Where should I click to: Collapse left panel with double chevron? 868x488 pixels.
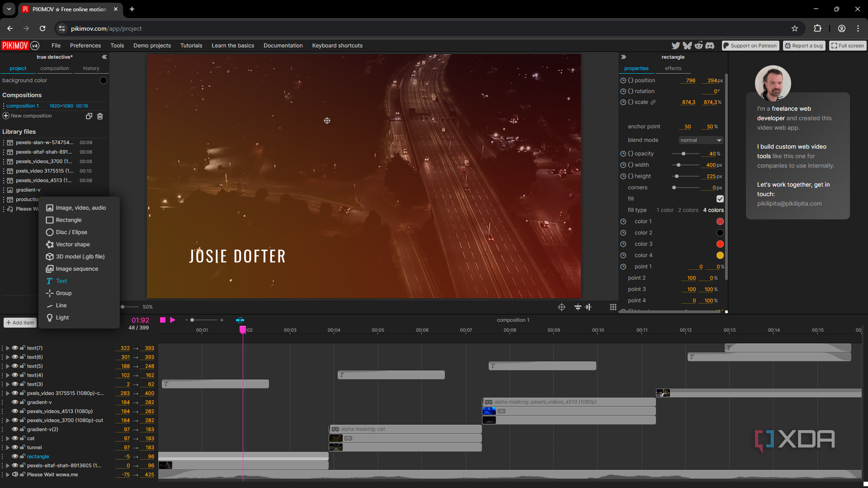tap(104, 57)
